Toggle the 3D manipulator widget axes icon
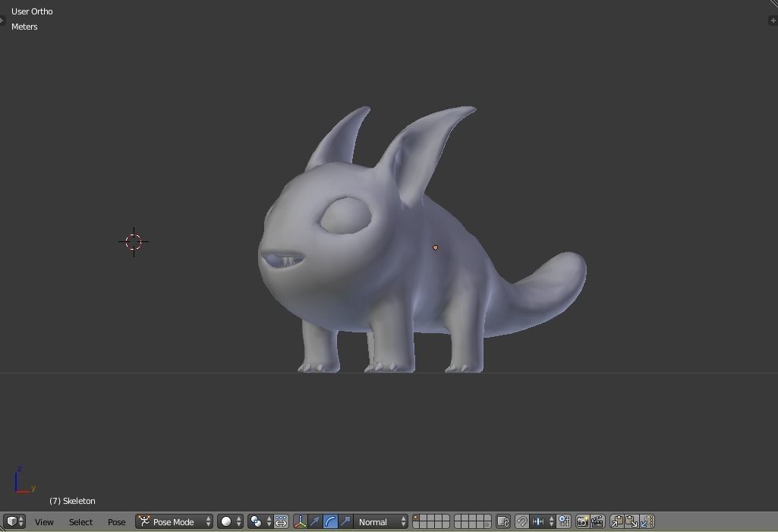 click(x=300, y=521)
